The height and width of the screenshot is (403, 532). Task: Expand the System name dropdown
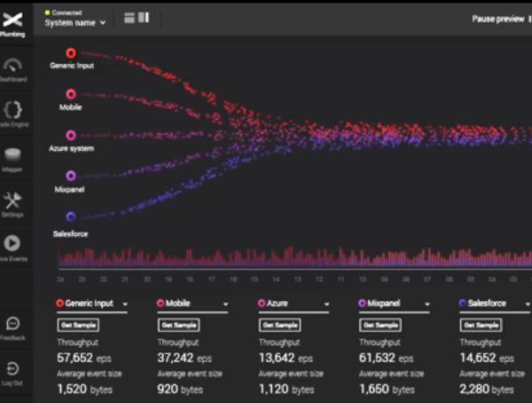(x=76, y=22)
